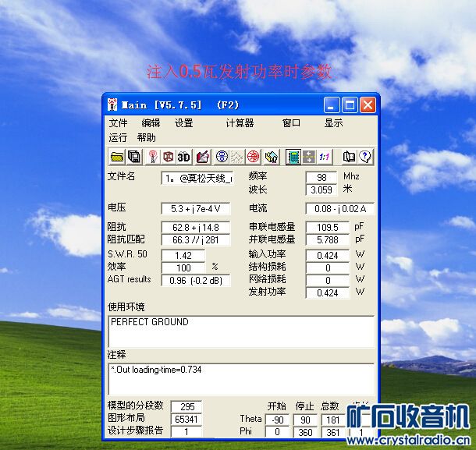Run the green calculator compute icon

(x=293, y=157)
